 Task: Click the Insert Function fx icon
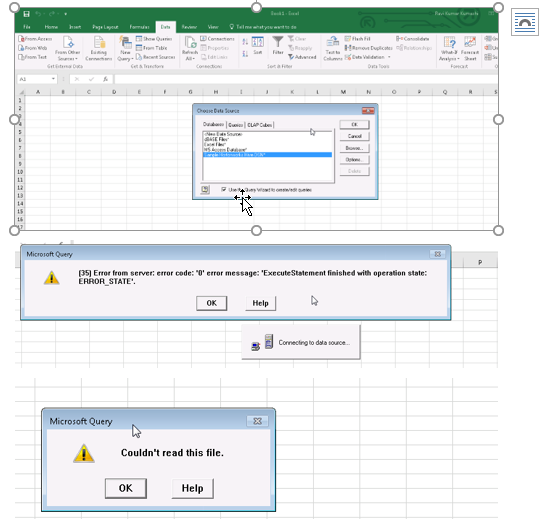tap(106, 79)
